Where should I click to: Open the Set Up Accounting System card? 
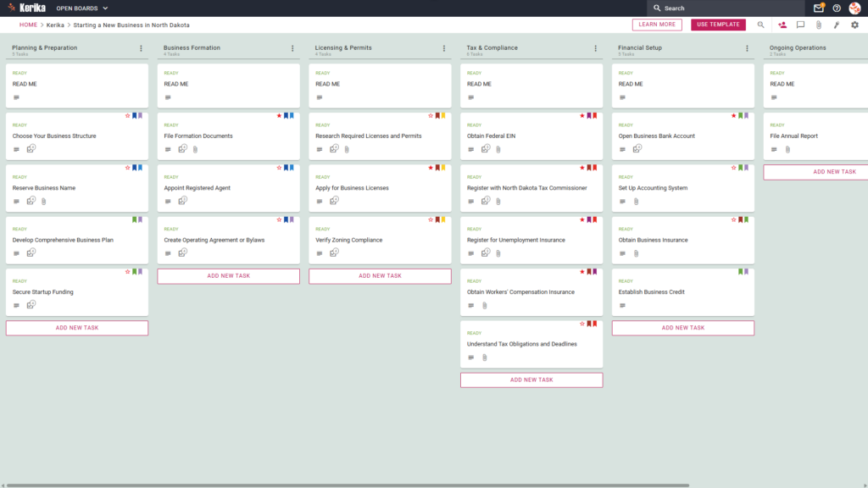[x=683, y=188]
